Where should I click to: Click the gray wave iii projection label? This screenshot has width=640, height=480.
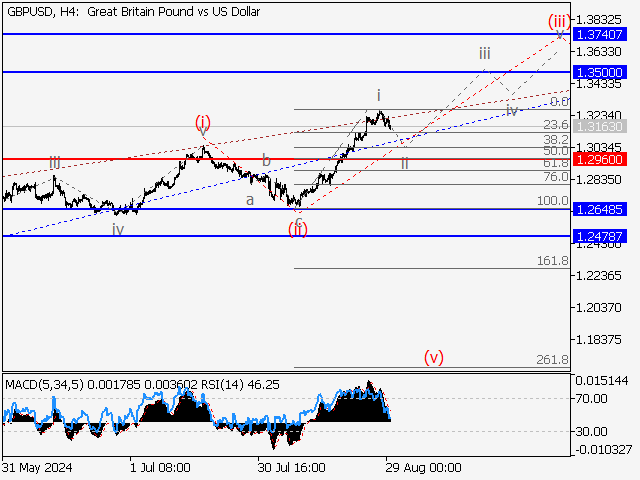(484, 53)
